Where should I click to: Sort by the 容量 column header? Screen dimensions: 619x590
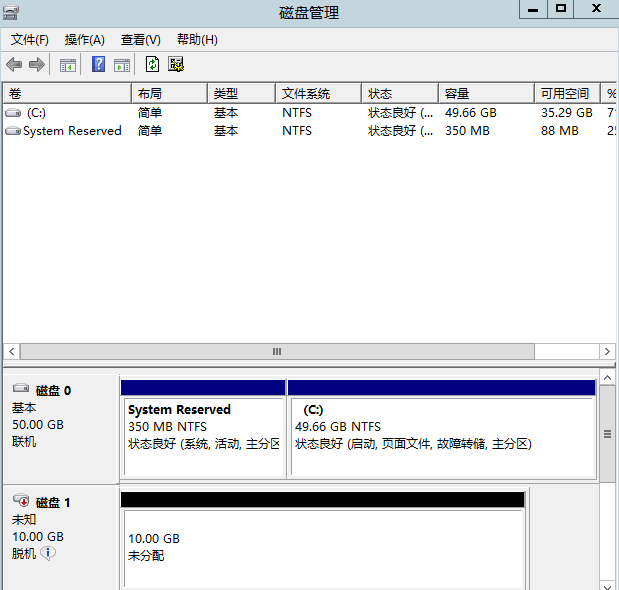(486, 94)
